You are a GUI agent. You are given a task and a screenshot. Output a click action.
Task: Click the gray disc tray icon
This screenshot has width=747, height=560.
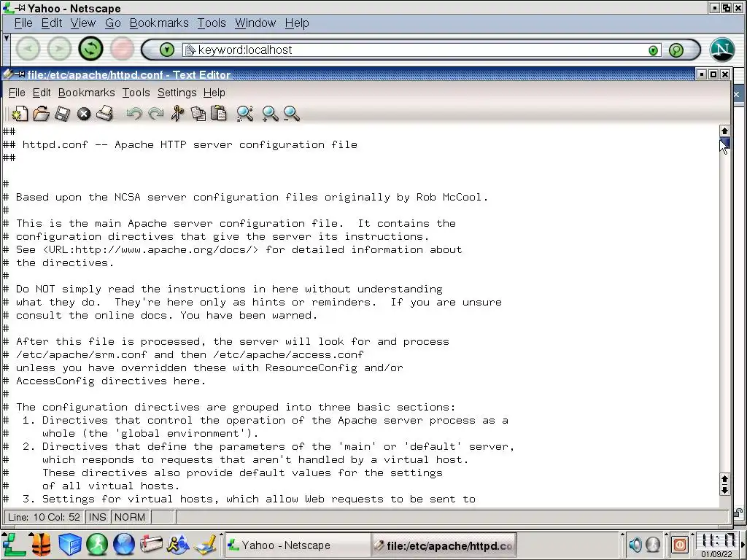(x=653, y=544)
